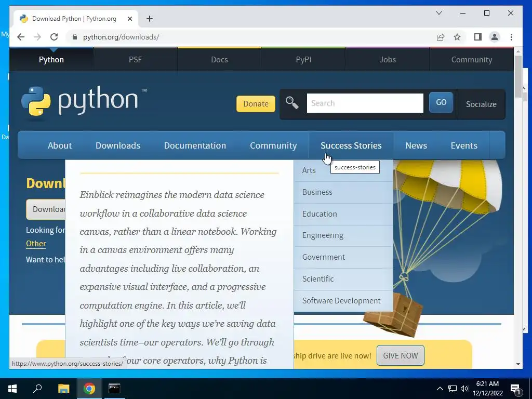Launch File Explorer from taskbar
Screen dimensions: 532x399
pos(63,389)
